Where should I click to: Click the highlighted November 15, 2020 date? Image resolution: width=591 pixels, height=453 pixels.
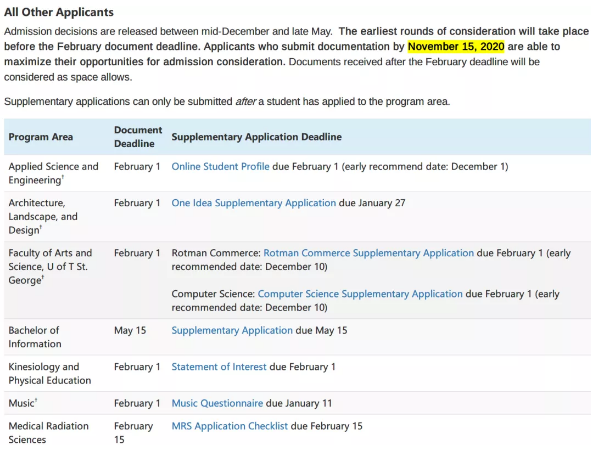tap(456, 46)
